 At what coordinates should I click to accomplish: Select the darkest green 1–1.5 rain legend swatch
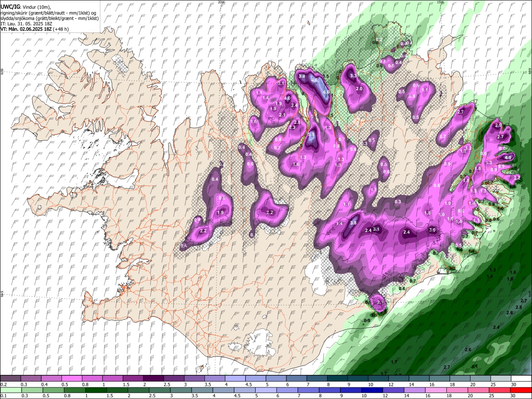pos(96,390)
